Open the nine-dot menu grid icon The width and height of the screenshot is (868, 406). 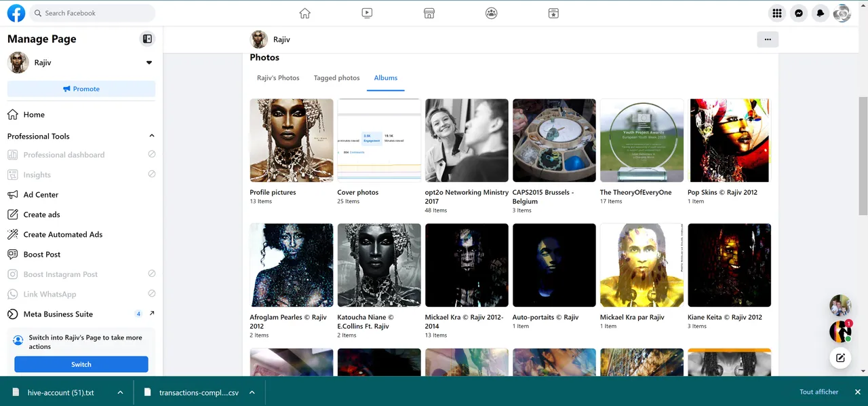[x=777, y=13]
